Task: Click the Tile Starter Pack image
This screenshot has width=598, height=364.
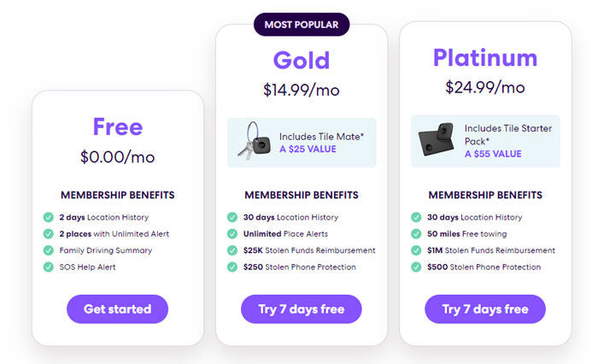Action: [436, 139]
